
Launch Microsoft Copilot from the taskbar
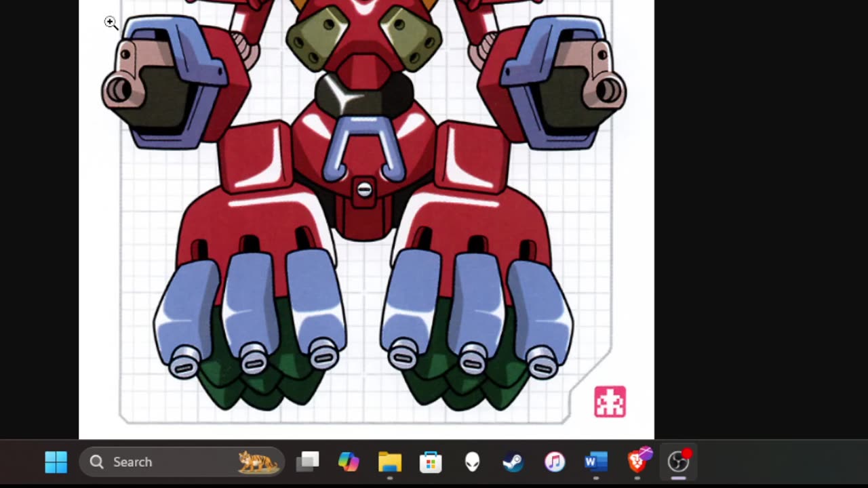pos(349,462)
